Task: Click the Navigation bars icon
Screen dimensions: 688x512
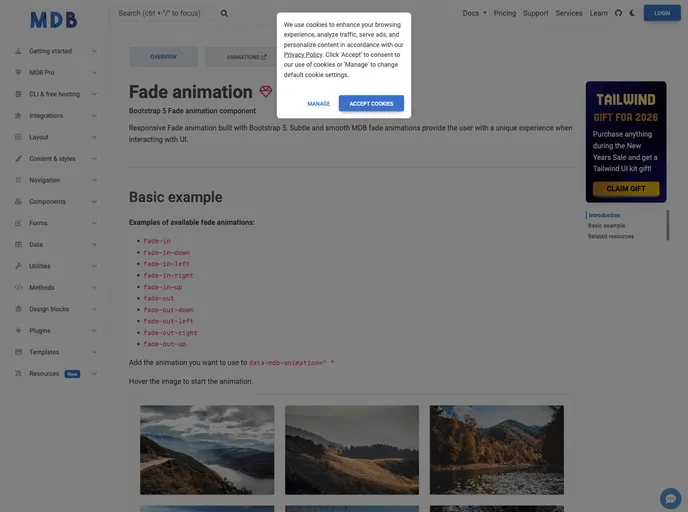Action: (x=18, y=180)
